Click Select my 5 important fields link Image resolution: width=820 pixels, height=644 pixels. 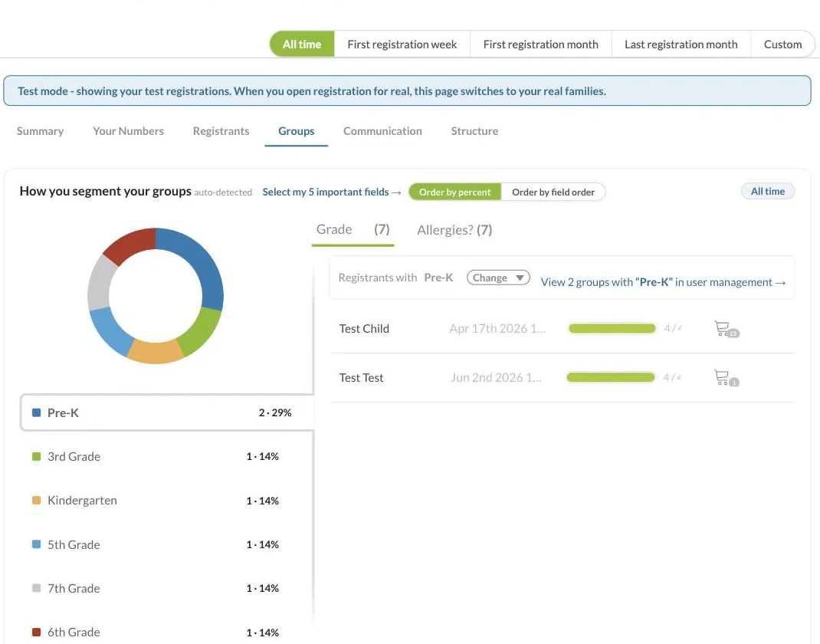click(x=332, y=192)
